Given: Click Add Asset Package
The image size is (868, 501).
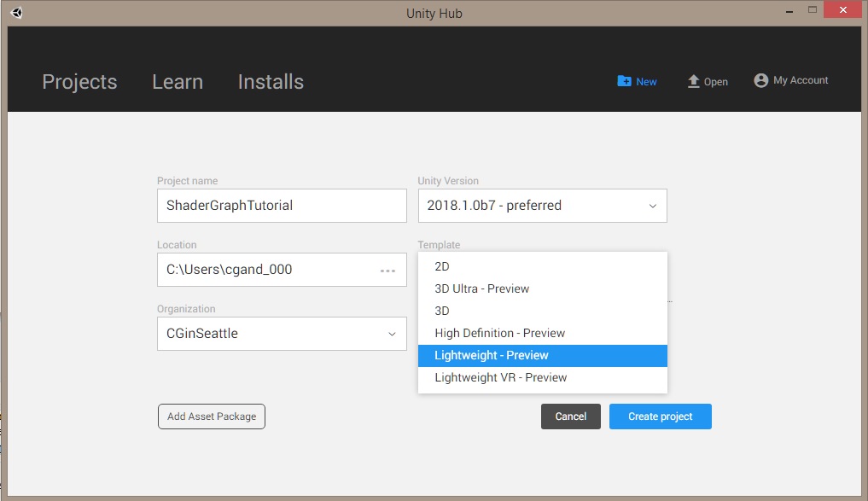Looking at the screenshot, I should pyautogui.click(x=211, y=417).
